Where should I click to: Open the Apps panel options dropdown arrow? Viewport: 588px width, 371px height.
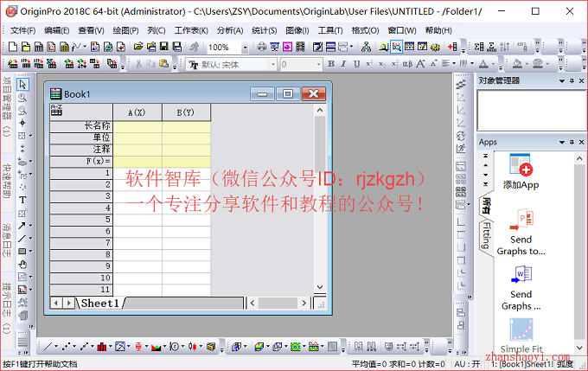(x=562, y=142)
